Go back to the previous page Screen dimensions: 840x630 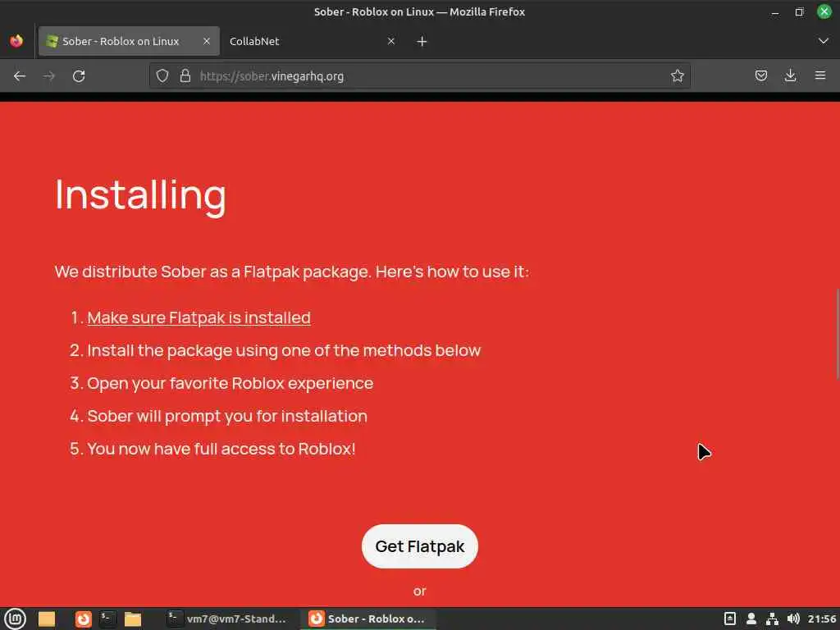click(x=20, y=76)
